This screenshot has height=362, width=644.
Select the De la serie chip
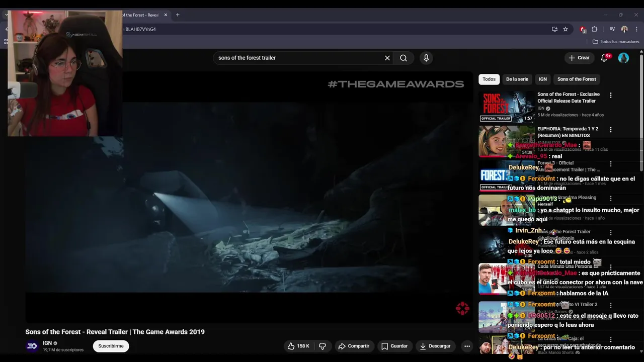517,79
